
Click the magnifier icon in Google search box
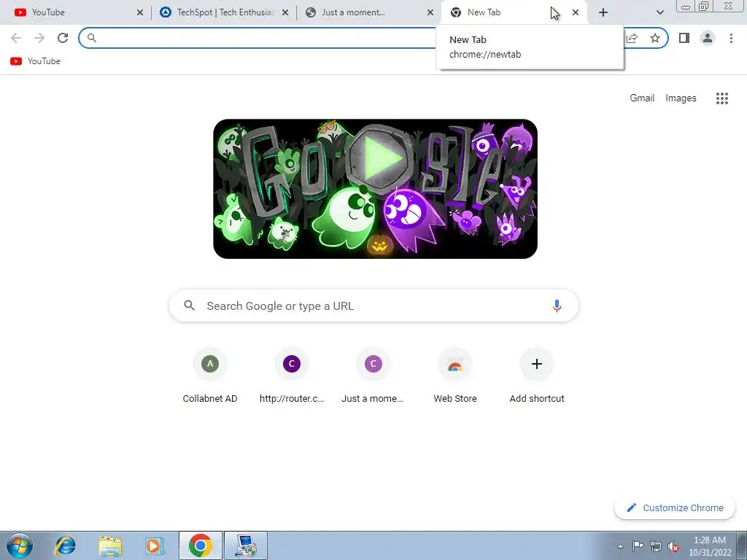pos(189,306)
